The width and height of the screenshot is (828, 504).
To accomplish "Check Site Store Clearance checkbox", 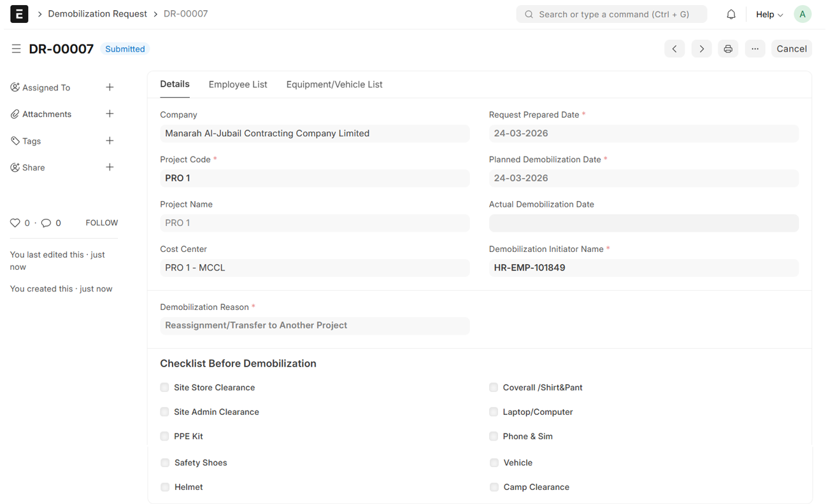I will click(165, 388).
